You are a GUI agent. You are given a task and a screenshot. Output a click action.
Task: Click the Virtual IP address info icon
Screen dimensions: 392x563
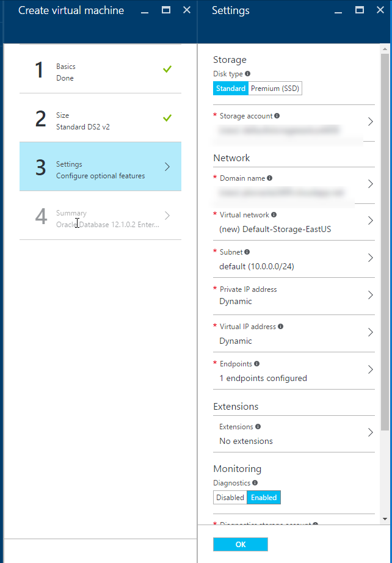(280, 327)
